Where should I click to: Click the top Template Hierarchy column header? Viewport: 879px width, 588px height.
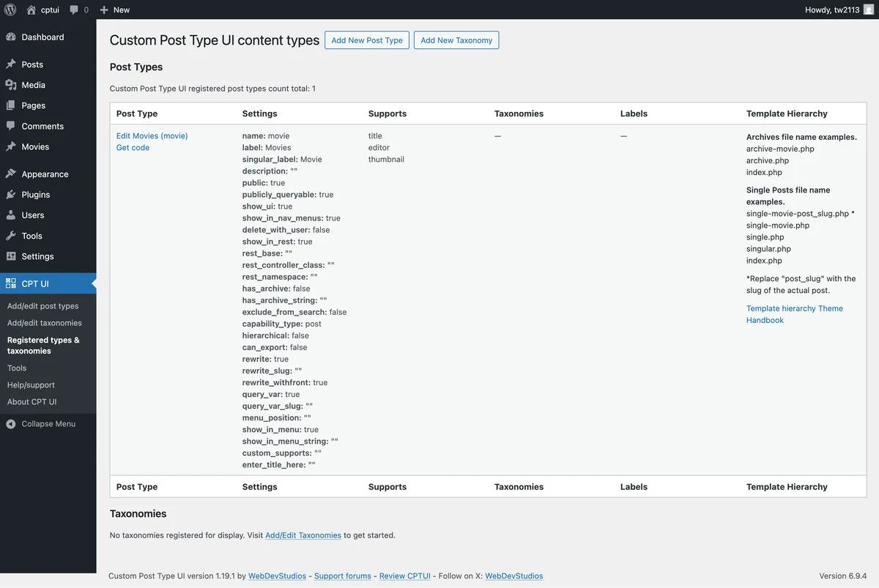click(x=787, y=113)
